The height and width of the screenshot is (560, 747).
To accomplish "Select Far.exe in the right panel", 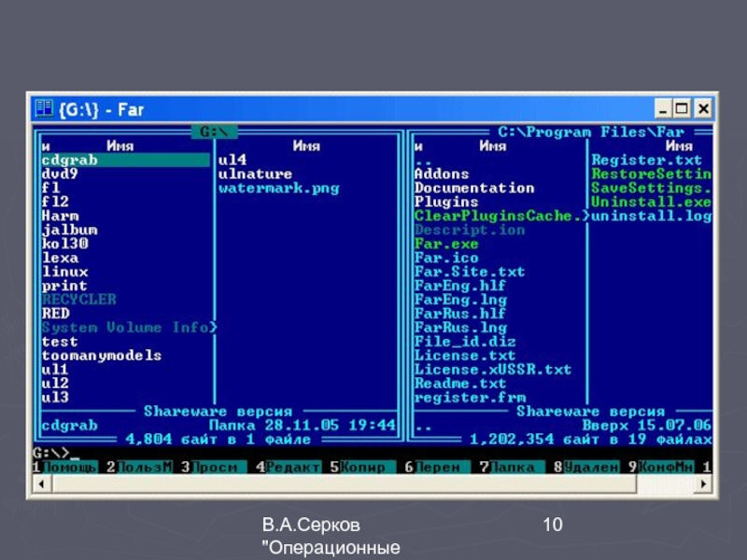I will point(445,244).
